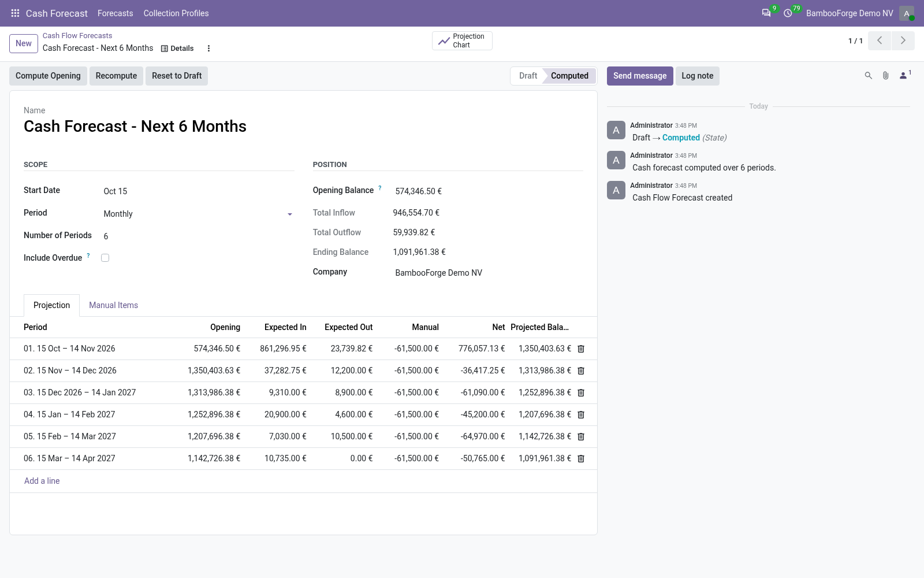Click Send message button
The height and width of the screenshot is (578, 924).
click(640, 76)
